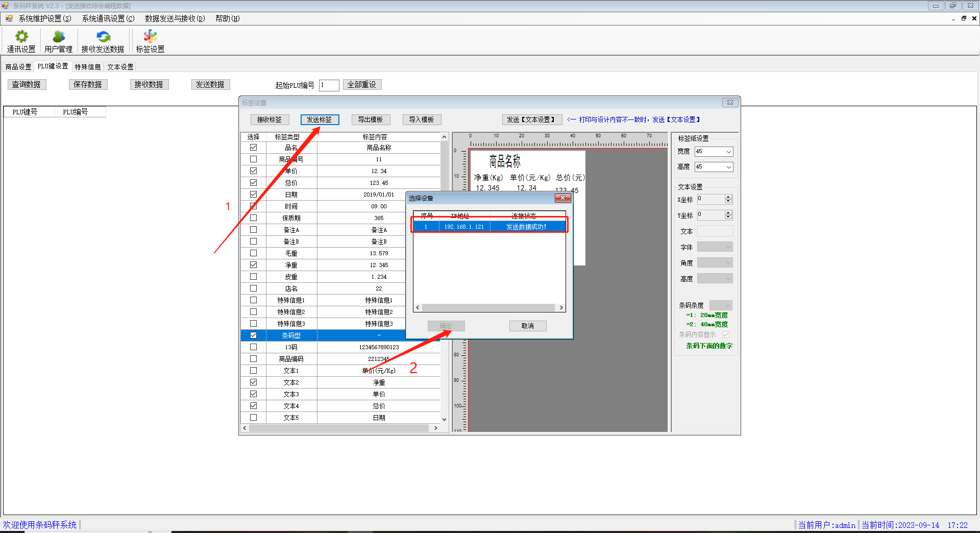Toggle the 品名 checkbox

click(253, 148)
